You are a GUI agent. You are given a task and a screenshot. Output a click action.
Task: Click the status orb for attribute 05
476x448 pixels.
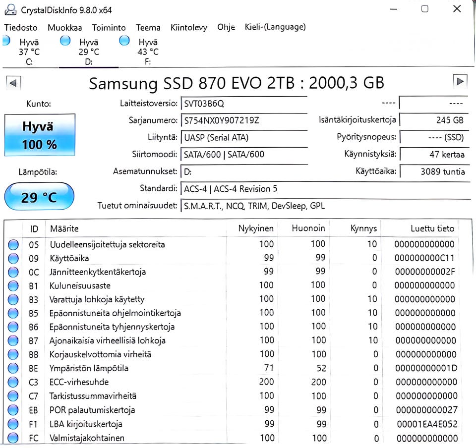(x=13, y=244)
